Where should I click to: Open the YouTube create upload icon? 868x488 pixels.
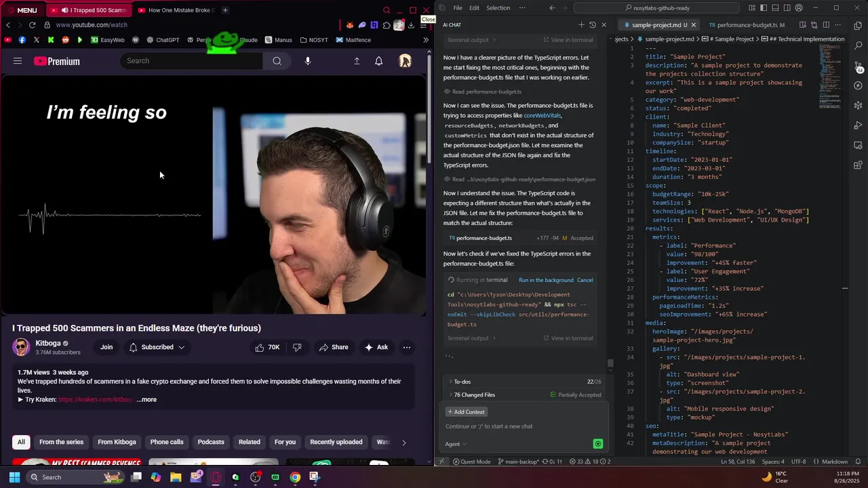pyautogui.click(x=357, y=61)
